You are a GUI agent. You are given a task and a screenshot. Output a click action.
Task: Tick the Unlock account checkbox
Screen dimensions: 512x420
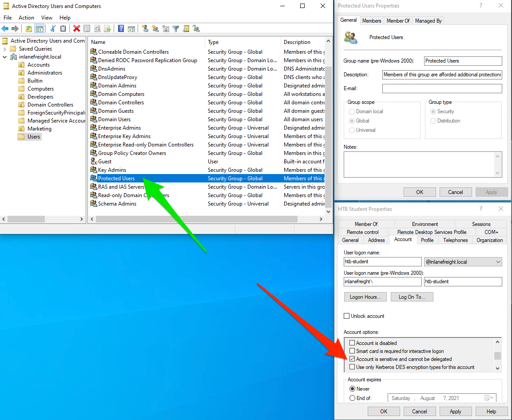347,316
